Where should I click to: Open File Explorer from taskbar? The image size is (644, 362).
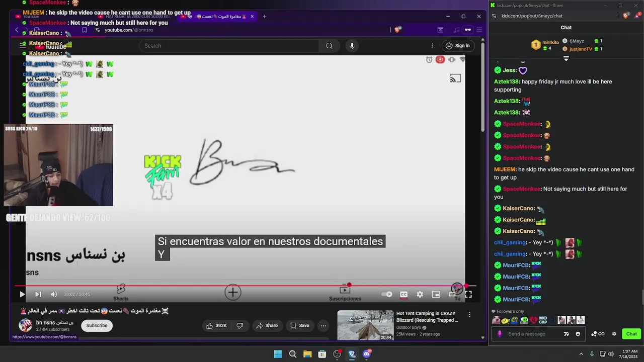point(307,354)
